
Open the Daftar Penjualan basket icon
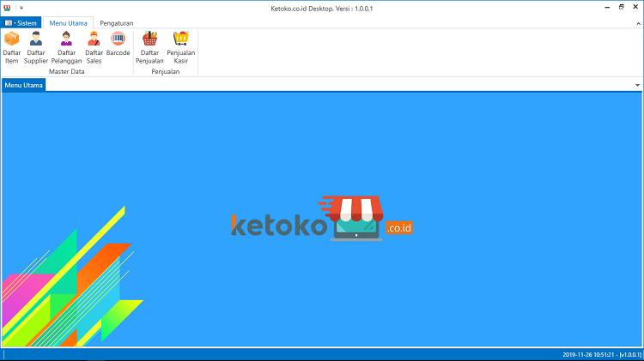pos(149,46)
